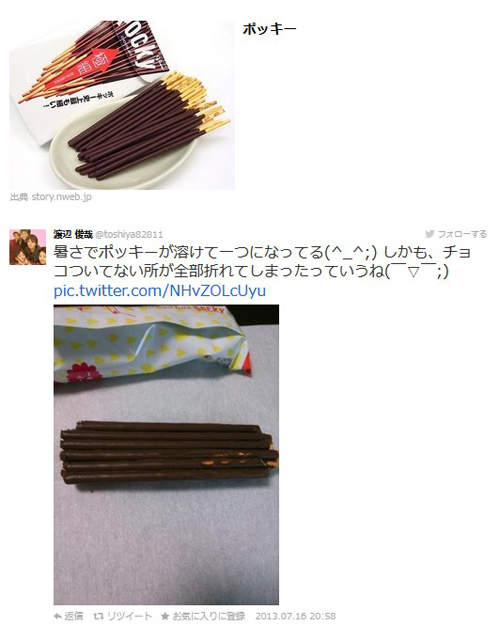Click the tweet text about melted Pocky
The image size is (500, 641).
(x=262, y=262)
